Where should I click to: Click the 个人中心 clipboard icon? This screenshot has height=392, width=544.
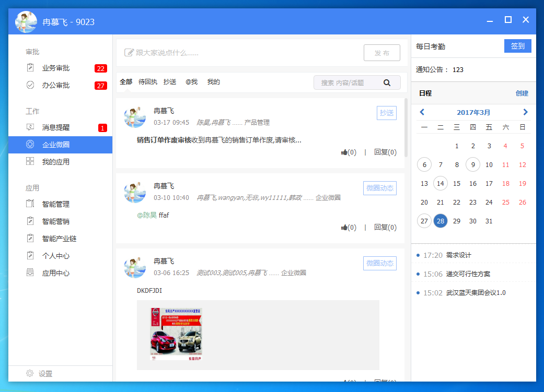coord(30,255)
